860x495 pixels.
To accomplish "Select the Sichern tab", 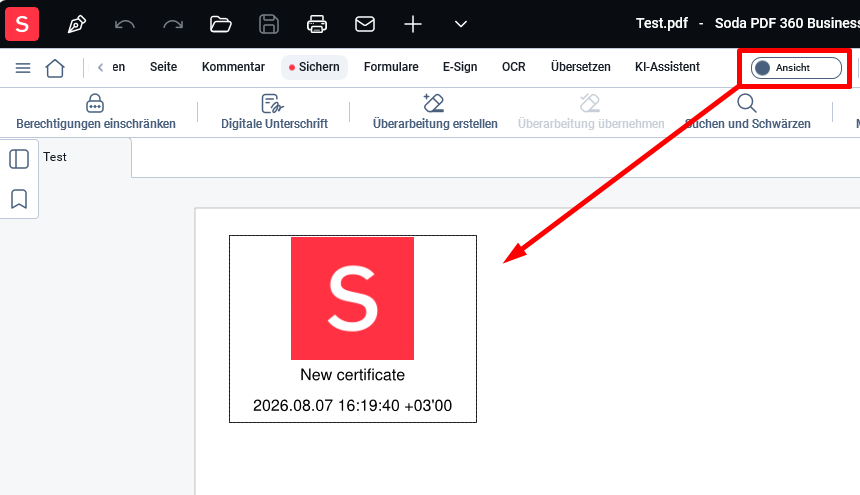I will [x=314, y=67].
